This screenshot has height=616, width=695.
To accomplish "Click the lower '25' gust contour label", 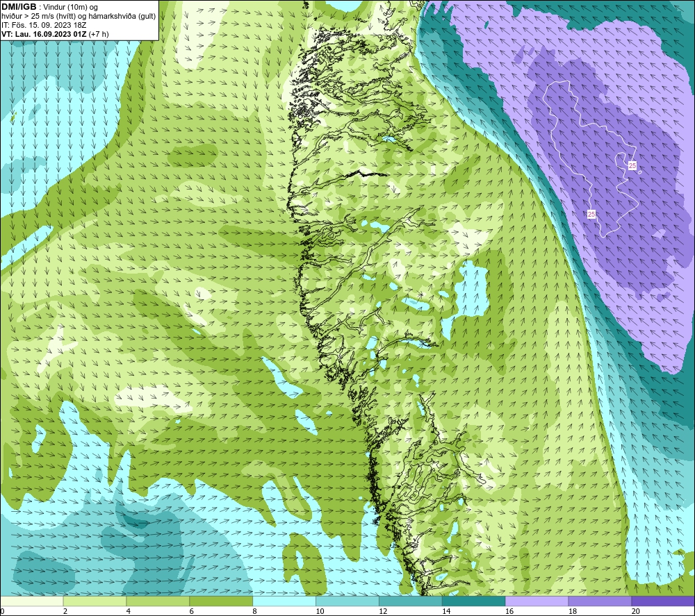I will click(x=591, y=215).
